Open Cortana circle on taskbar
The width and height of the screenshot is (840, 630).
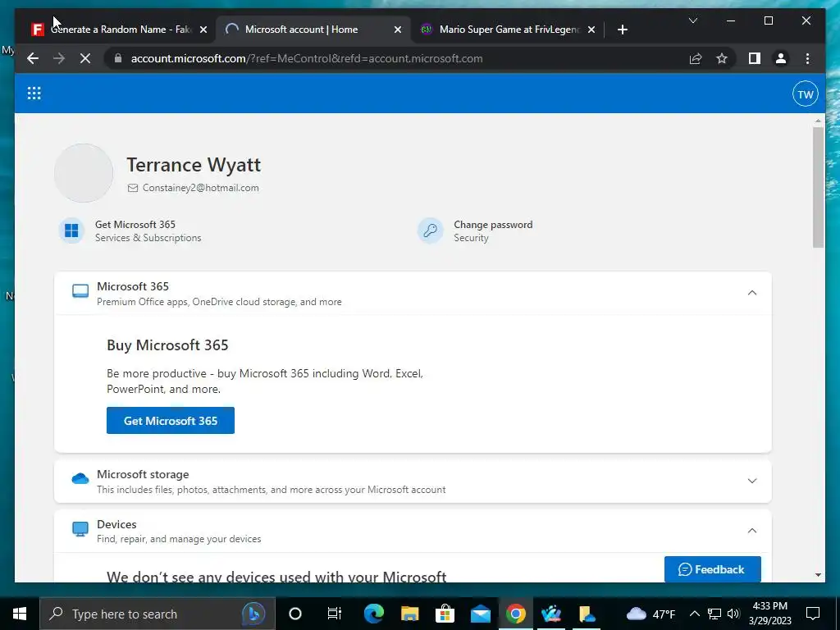point(295,614)
